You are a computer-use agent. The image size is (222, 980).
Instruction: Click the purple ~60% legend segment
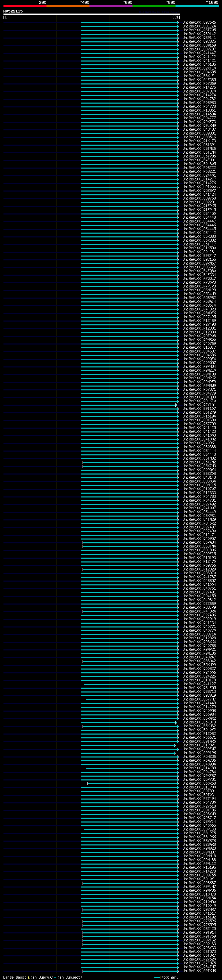pyautogui.click(x=111, y=6)
